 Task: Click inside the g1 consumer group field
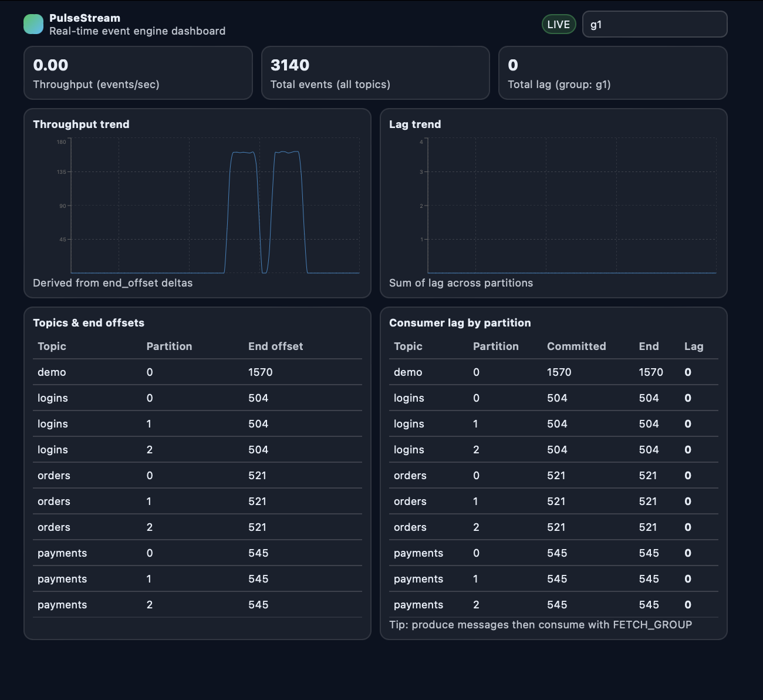(654, 24)
